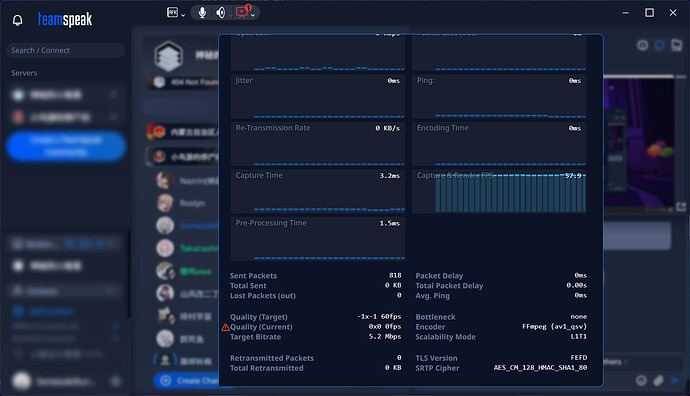Image resolution: width=690 pixels, height=396 pixels.
Task: Attach a file with paperclip icon
Action: point(658,381)
